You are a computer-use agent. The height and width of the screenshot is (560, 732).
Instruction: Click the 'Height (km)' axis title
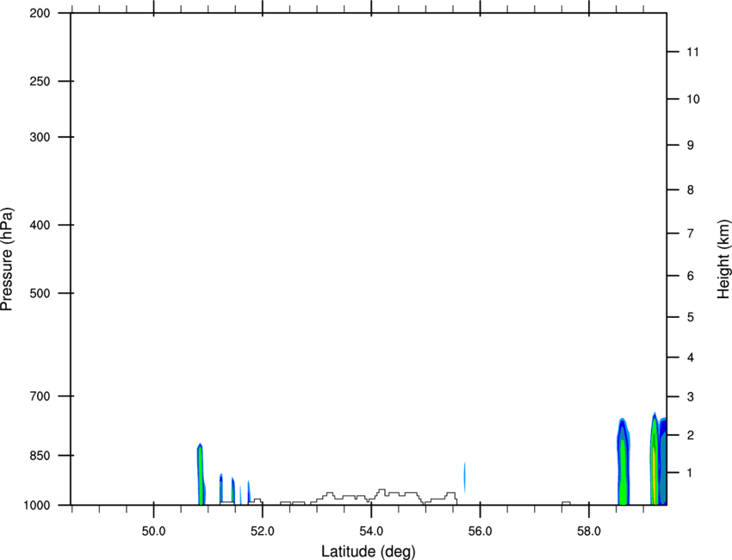tap(723, 259)
